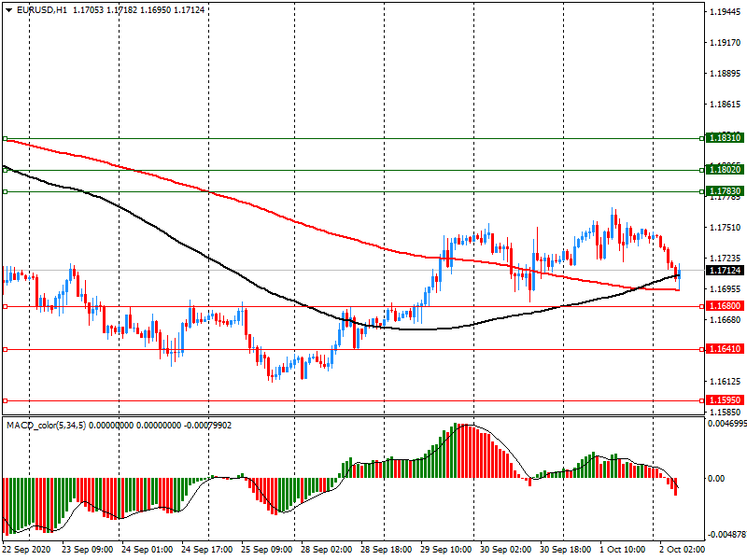
Task: Click the black 1.17124 current price label
Action: pyautogui.click(x=725, y=271)
